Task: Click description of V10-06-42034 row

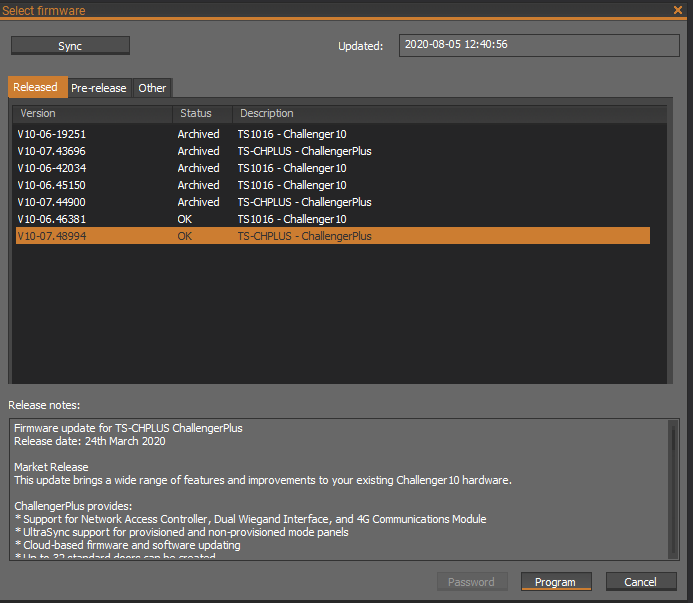Action: 292,168
